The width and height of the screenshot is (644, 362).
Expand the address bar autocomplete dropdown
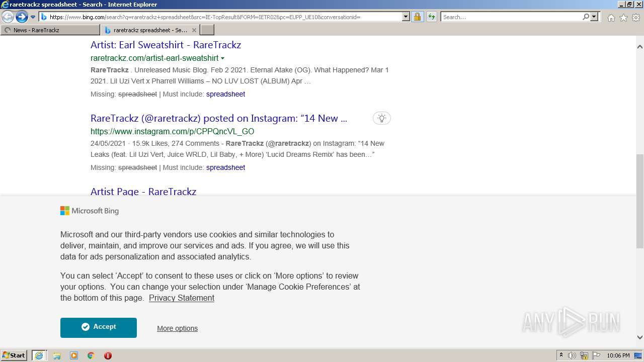point(406,17)
